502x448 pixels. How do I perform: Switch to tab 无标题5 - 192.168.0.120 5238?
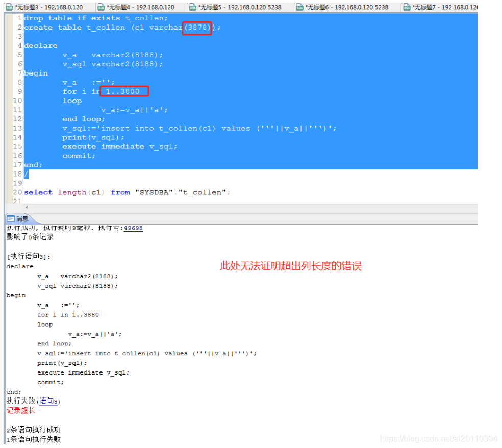coord(236,7)
